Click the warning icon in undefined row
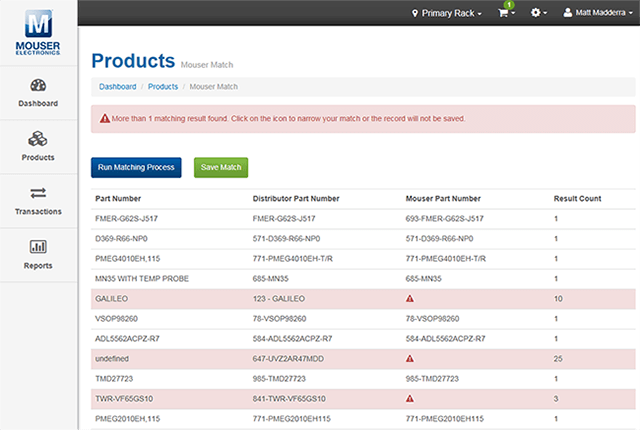Viewport: 640px width, 430px height. click(x=410, y=358)
